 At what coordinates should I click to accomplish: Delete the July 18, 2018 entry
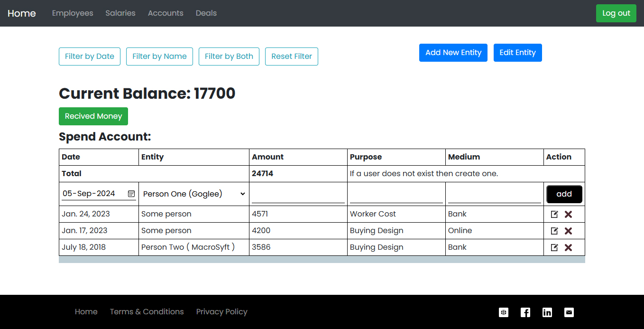[568, 247]
